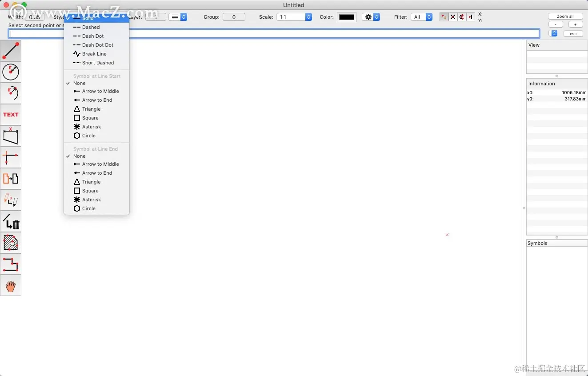The image size is (588, 376).
Task: Select the TEXT tool
Action: 11,115
